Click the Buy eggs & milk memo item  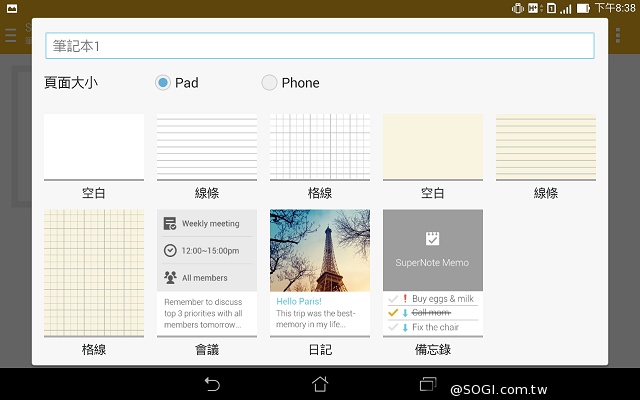[433, 298]
